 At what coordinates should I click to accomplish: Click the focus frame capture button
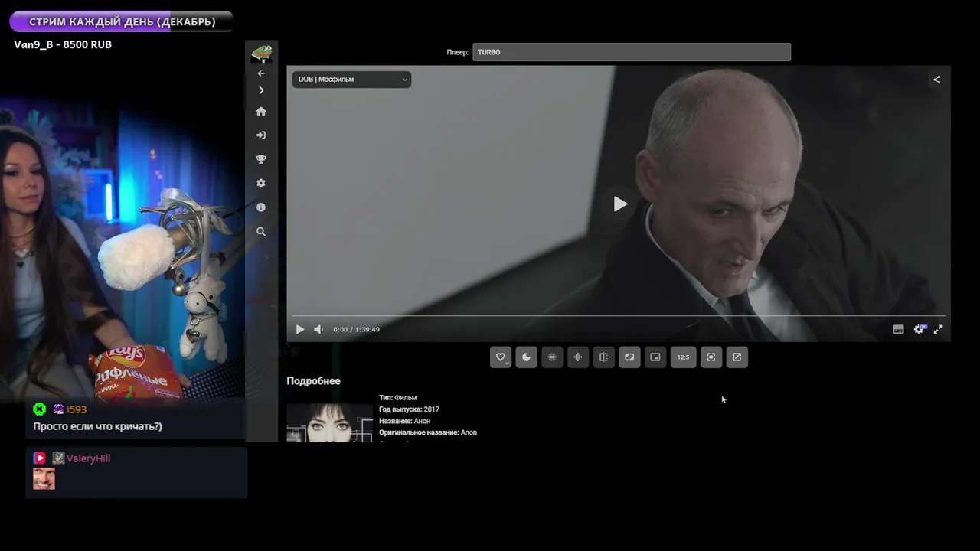[711, 357]
